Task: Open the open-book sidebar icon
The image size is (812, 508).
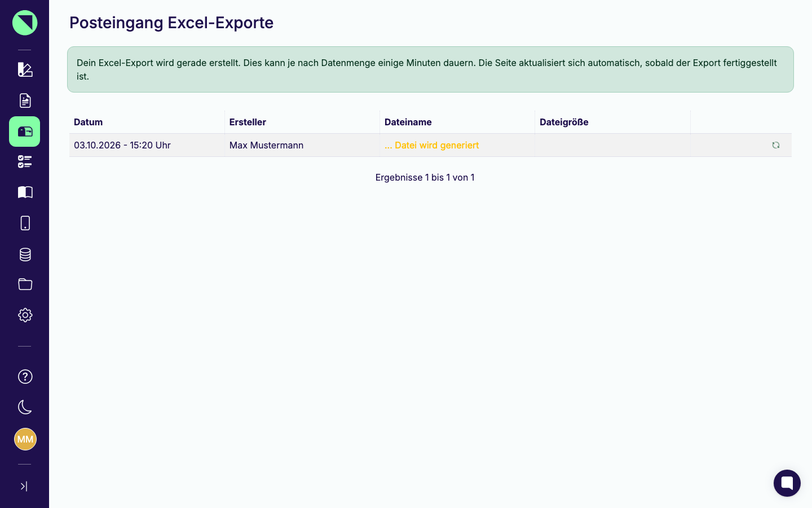Action: coord(25,192)
